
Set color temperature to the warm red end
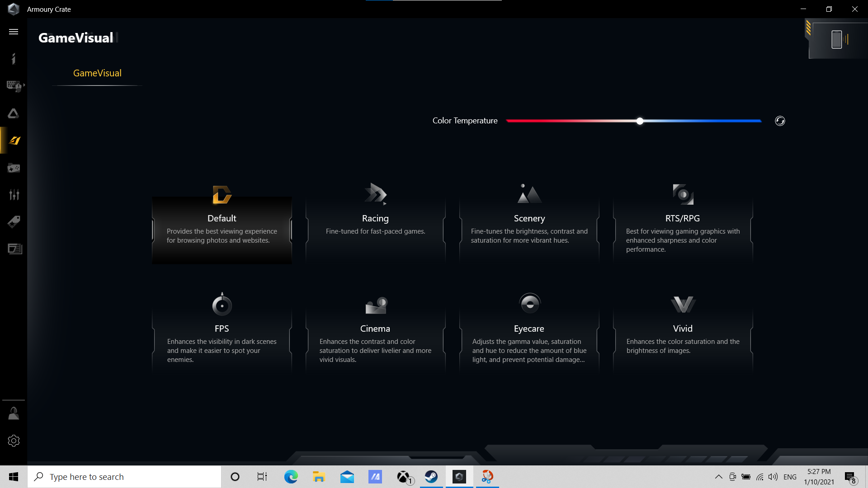508,121
